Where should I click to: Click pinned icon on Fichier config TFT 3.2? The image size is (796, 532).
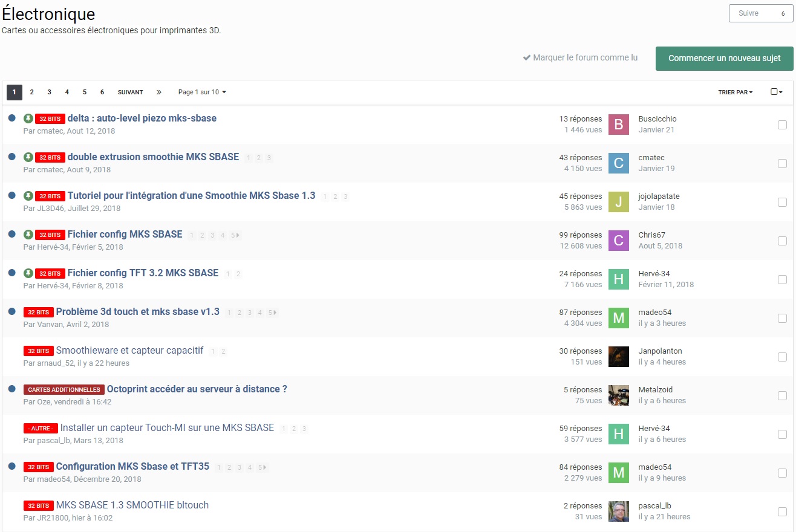(x=28, y=273)
